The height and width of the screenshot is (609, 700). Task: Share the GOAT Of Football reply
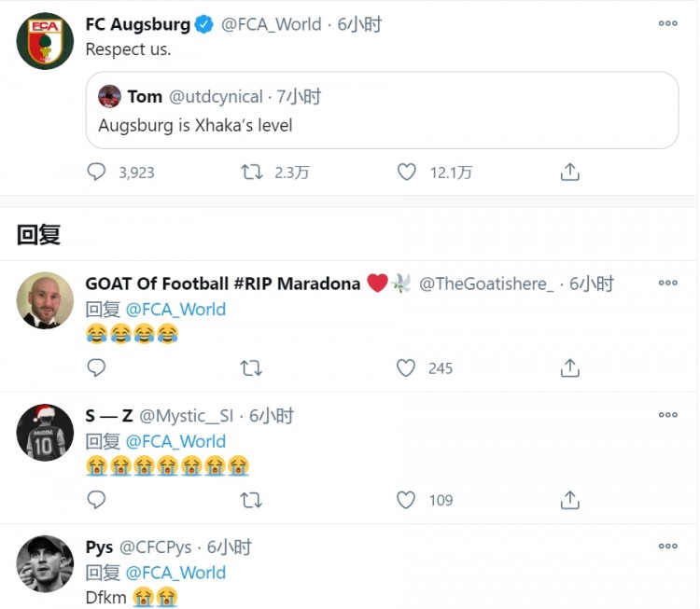[x=570, y=368]
